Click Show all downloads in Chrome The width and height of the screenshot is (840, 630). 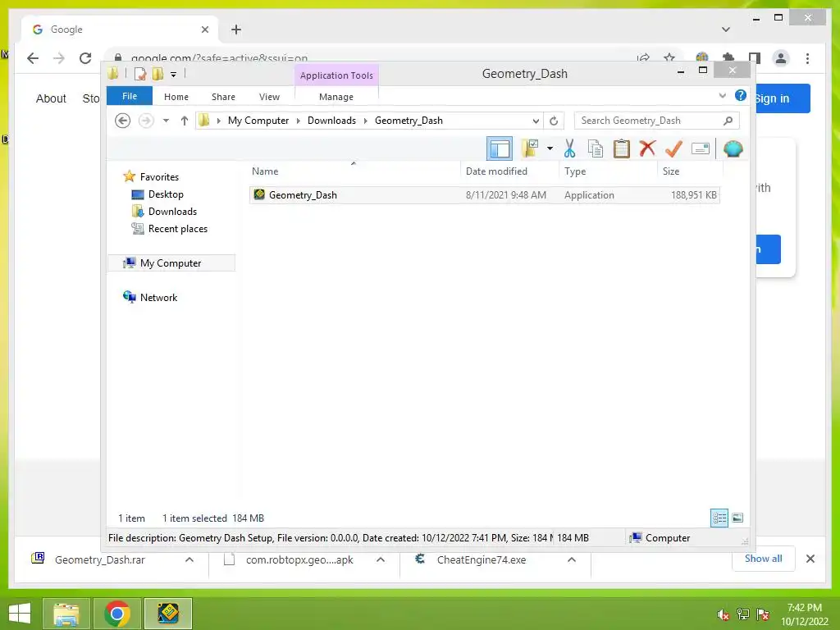tap(764, 559)
